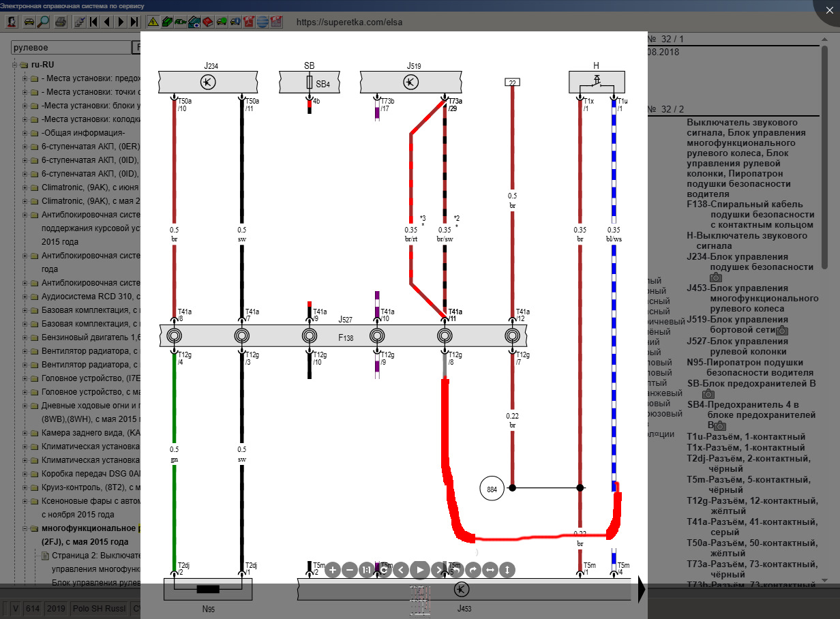This screenshot has width=840, height=619.
Task: Flip image horizontally in viewer toolbar
Action: tap(490, 570)
